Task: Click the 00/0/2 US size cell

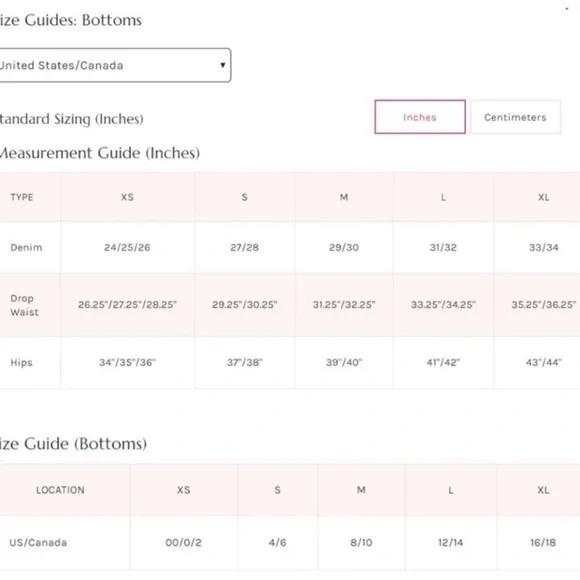Action: tap(183, 543)
